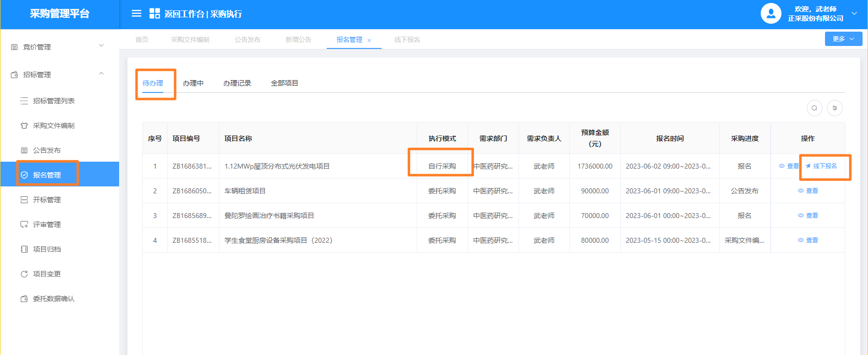The width and height of the screenshot is (868, 355).
Task: Switch to the 办理中 tab
Action: (193, 83)
